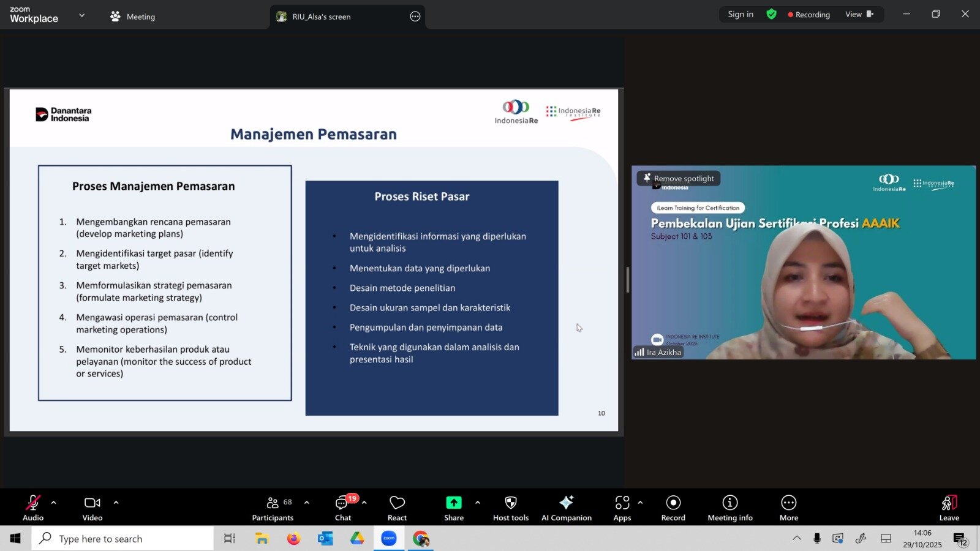Click the Windows taskbar search box

click(123, 539)
